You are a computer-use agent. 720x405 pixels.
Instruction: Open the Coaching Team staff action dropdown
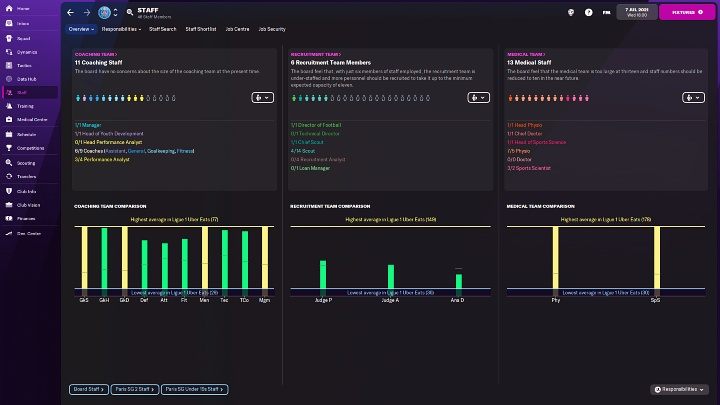pos(263,98)
